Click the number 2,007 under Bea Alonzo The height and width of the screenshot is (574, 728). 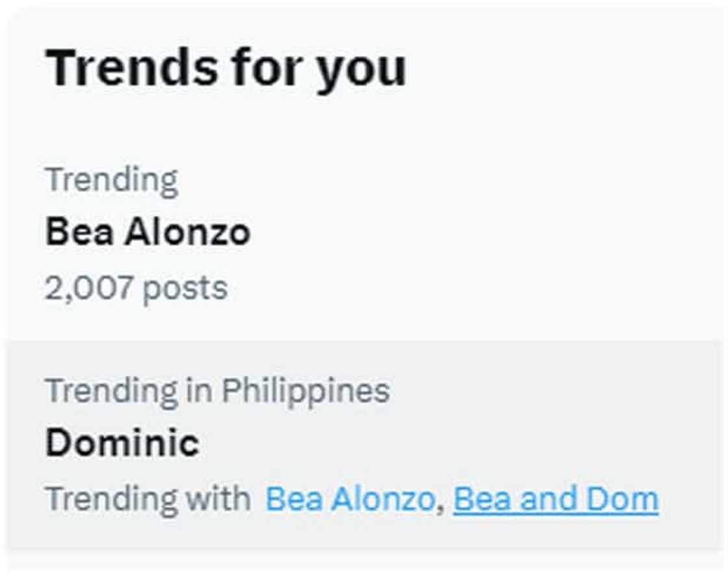(90, 287)
